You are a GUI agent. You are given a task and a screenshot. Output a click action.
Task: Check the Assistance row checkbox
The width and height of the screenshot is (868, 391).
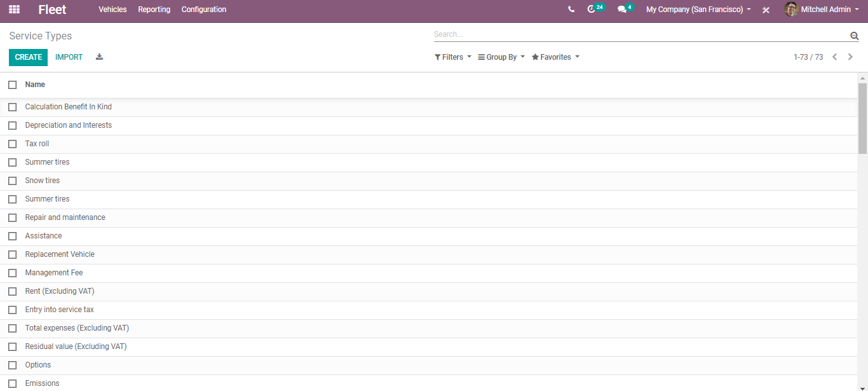click(12, 236)
